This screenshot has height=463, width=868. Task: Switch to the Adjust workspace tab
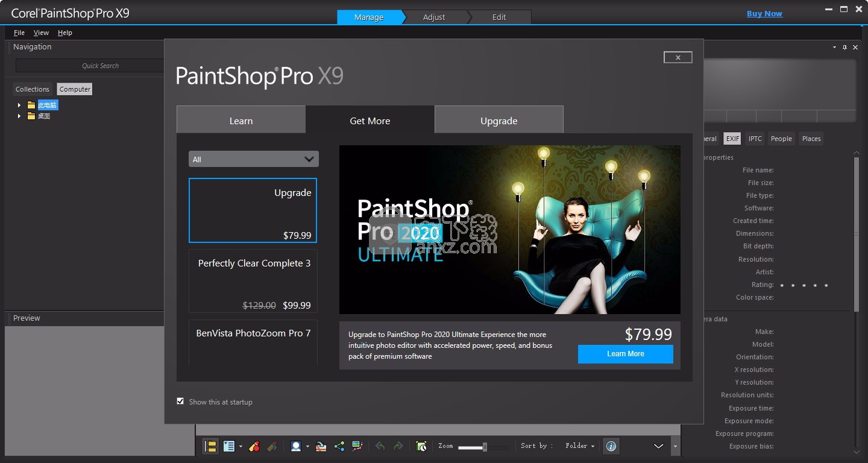click(x=434, y=17)
